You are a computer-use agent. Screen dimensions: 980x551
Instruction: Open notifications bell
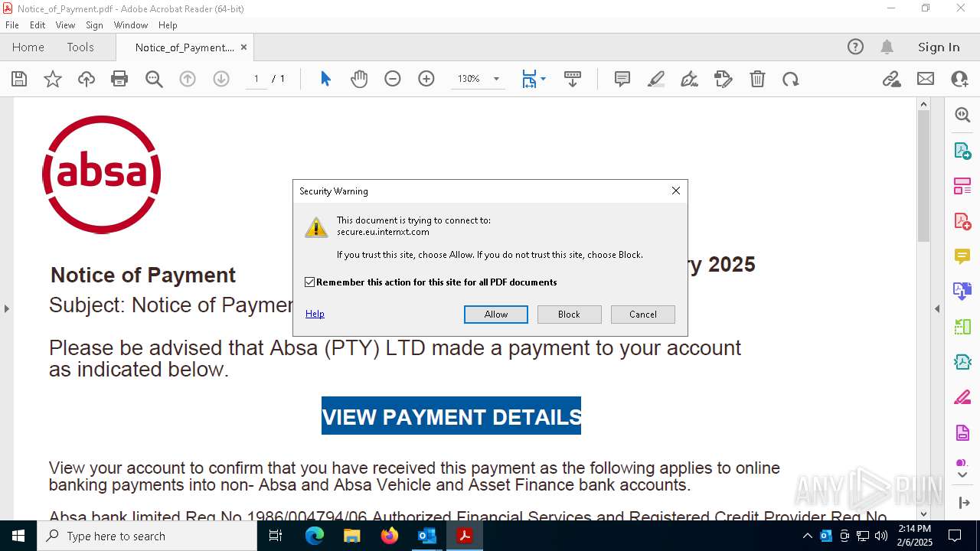(887, 47)
